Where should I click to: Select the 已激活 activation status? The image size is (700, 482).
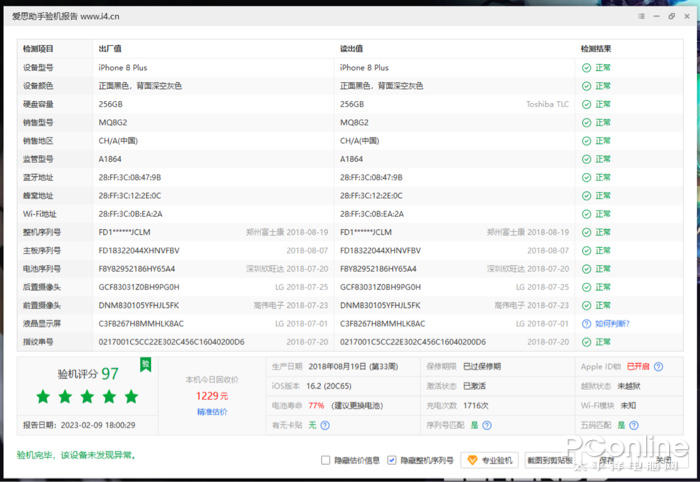tap(474, 386)
